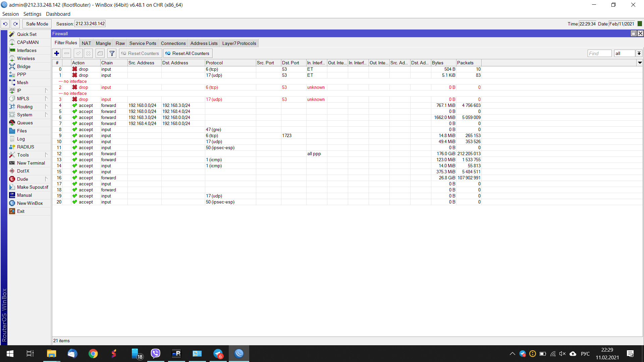The width and height of the screenshot is (644, 362).
Task: Open Viber from the taskbar
Action: pos(155,354)
